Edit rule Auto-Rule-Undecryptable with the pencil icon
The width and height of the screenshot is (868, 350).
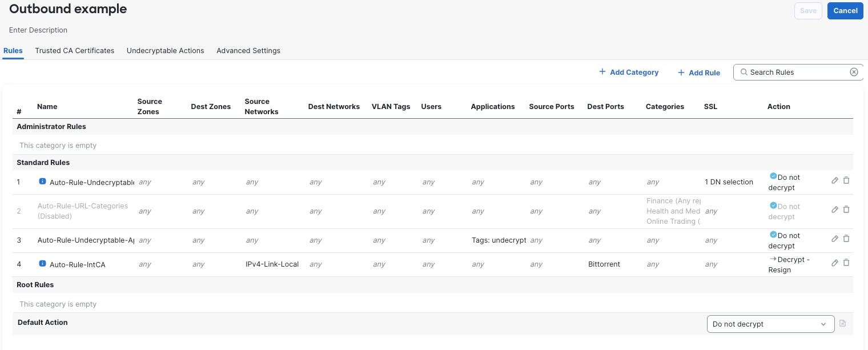(x=834, y=180)
